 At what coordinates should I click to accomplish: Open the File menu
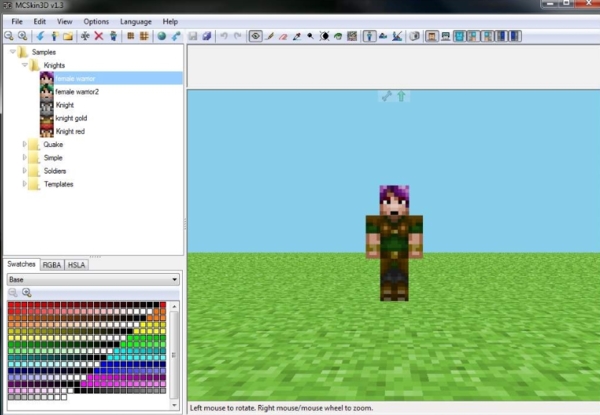[x=17, y=22]
